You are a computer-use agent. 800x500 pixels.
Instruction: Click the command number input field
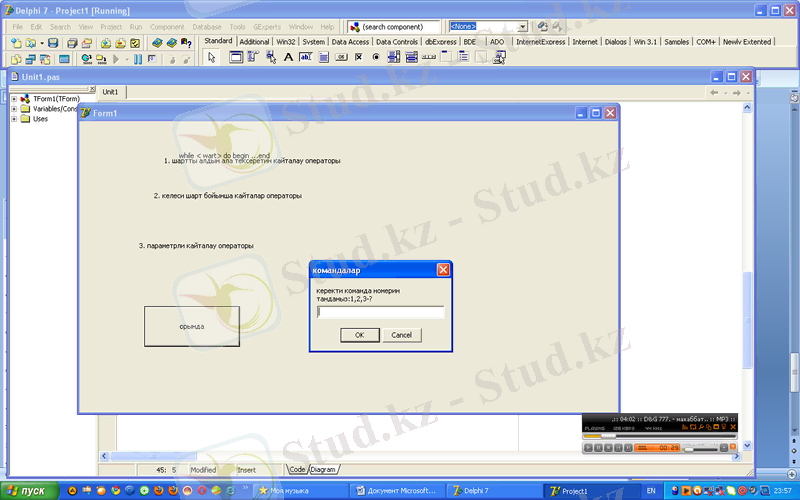coord(381,312)
